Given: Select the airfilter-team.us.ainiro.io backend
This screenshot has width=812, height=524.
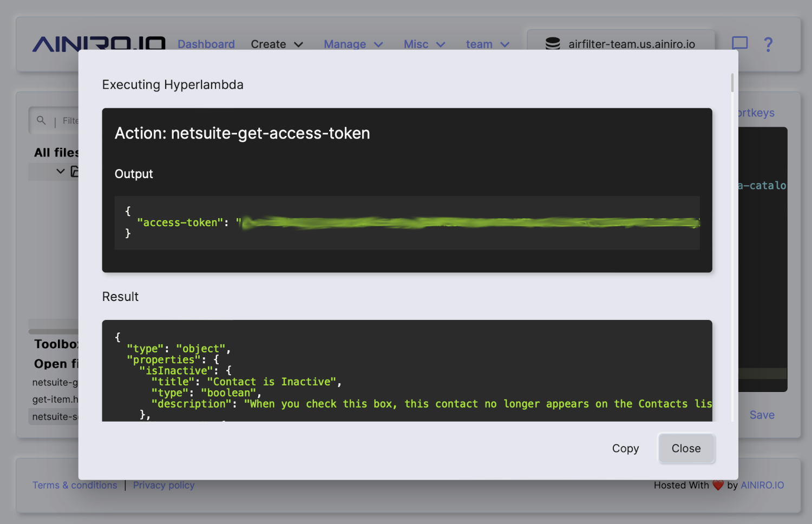Looking at the screenshot, I should tap(620, 43).
